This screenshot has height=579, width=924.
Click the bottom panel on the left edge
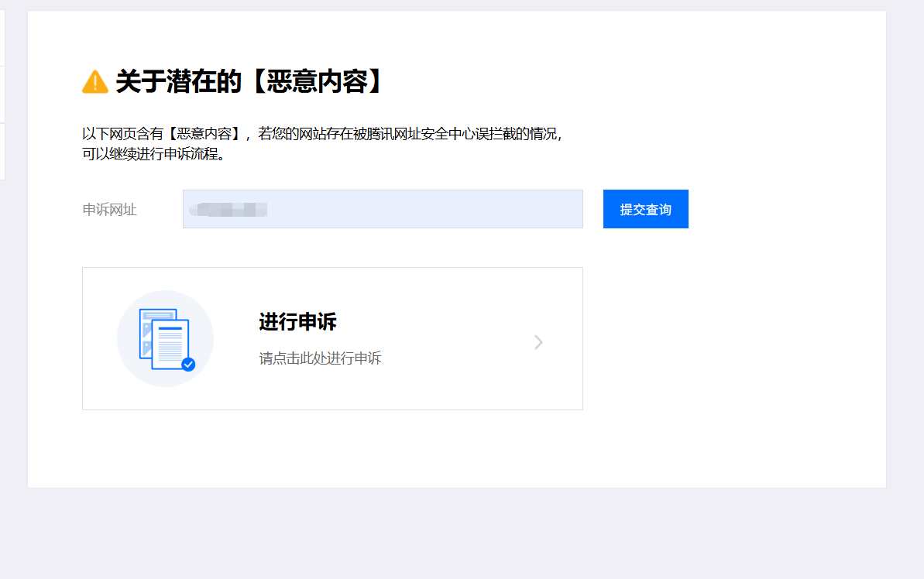pos(2,147)
